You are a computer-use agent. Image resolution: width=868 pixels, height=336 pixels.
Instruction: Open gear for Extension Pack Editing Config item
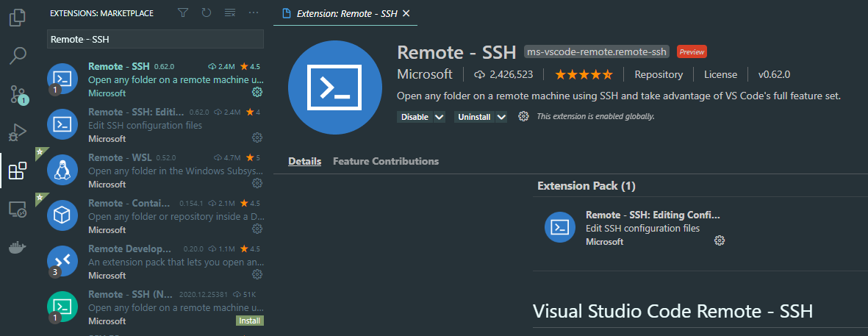719,240
